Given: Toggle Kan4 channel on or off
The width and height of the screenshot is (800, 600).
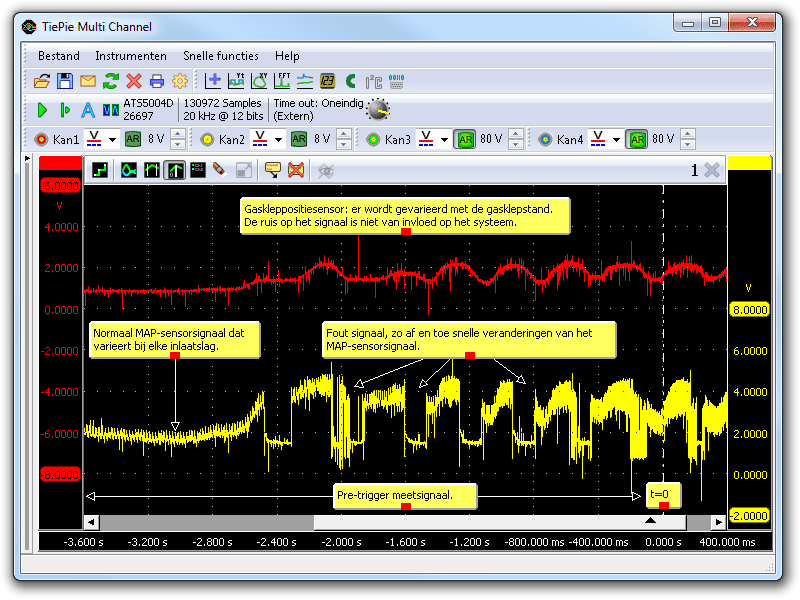Looking at the screenshot, I should tap(545, 139).
